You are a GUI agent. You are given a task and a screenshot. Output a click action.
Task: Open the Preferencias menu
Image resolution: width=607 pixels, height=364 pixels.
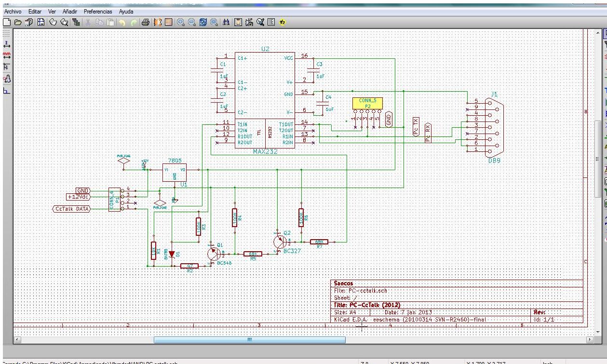coord(98,11)
